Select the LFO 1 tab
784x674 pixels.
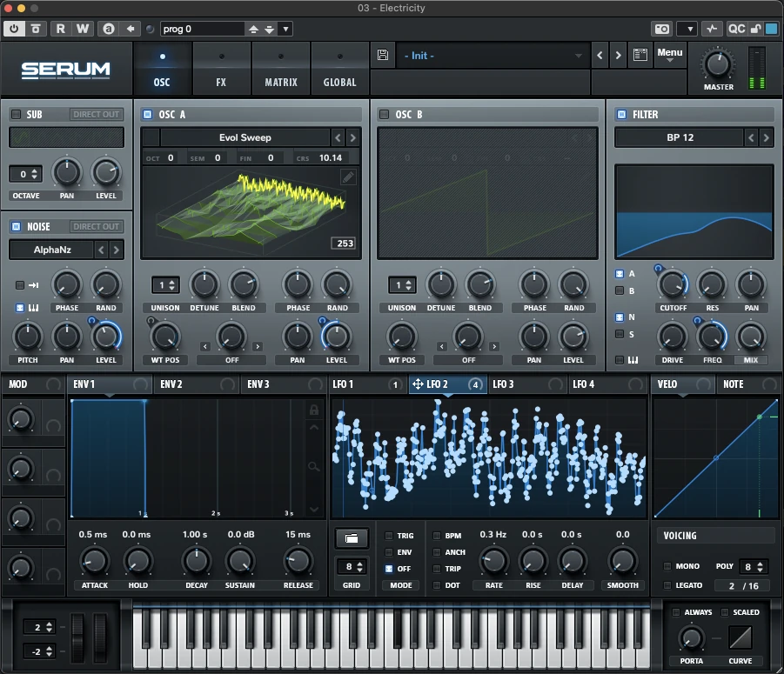tap(366, 384)
